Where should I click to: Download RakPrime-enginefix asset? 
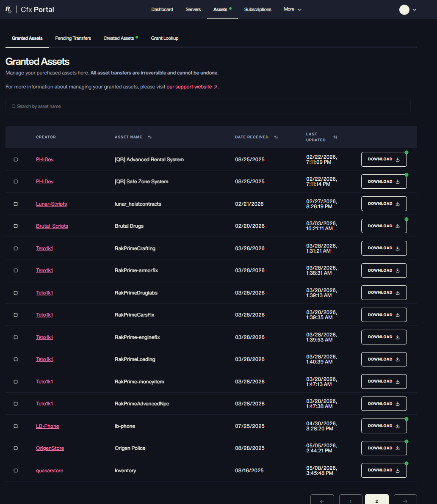point(384,337)
